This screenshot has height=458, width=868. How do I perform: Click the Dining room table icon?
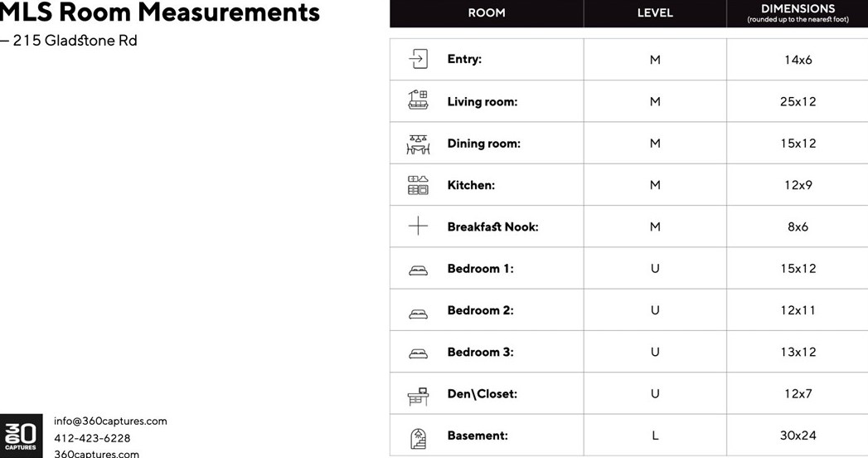point(419,144)
